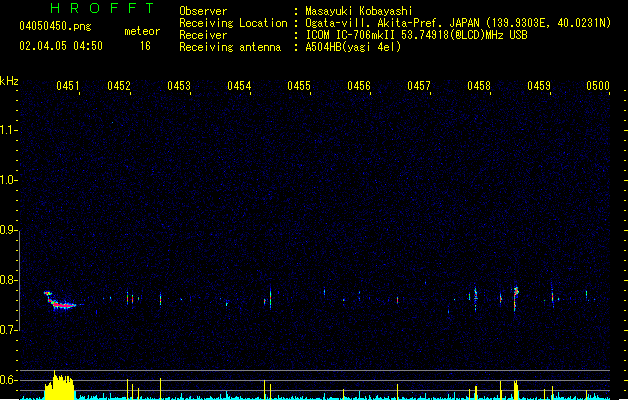Click the 0452 time marker
The image size is (629, 400).
click(119, 86)
